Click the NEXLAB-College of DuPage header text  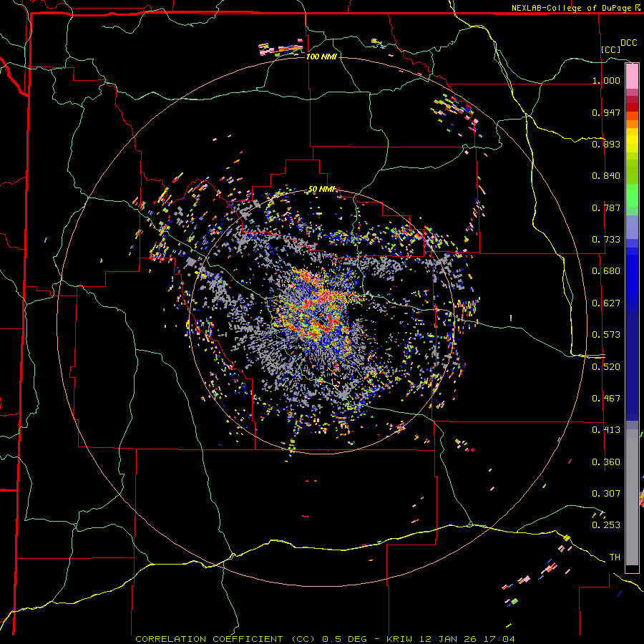[571, 8]
